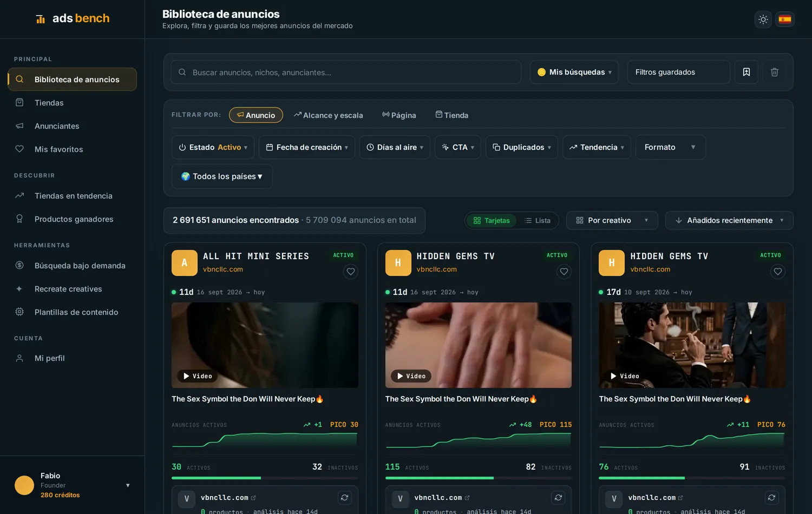Image resolution: width=812 pixels, height=514 pixels.
Task: Refresh store analysis in 17d HIDDEN GEMS TV card
Action: point(772,498)
